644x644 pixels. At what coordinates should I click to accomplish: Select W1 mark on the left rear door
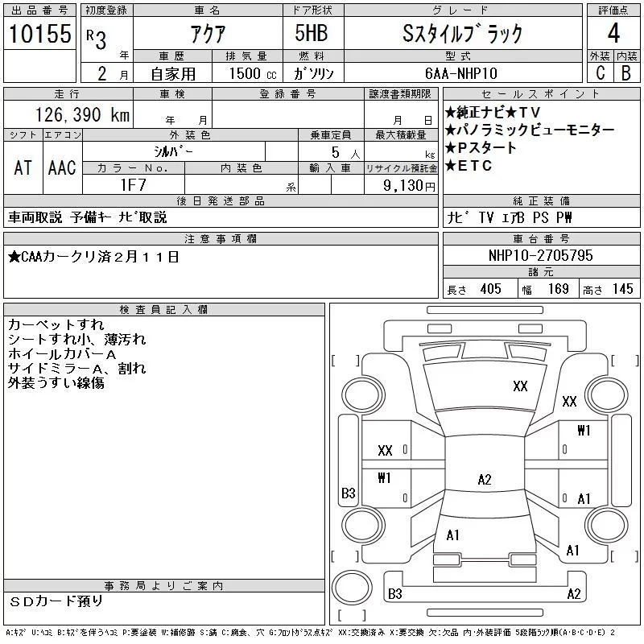pos(384,477)
